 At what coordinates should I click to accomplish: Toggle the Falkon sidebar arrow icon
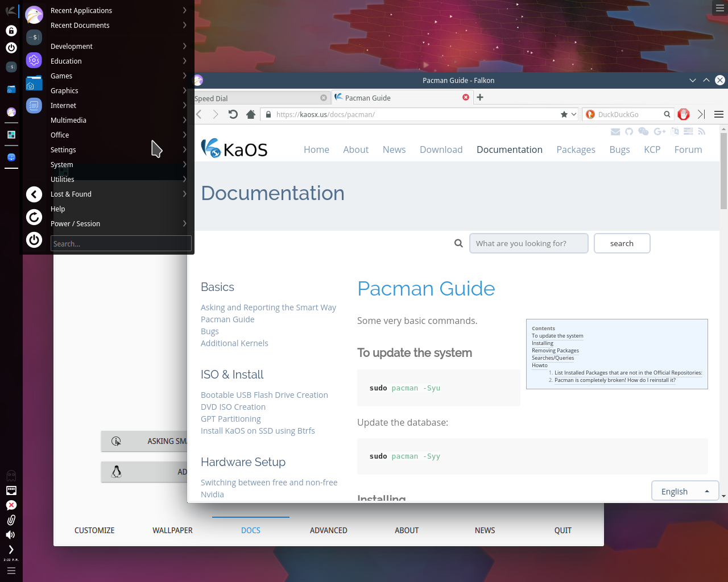(701, 114)
